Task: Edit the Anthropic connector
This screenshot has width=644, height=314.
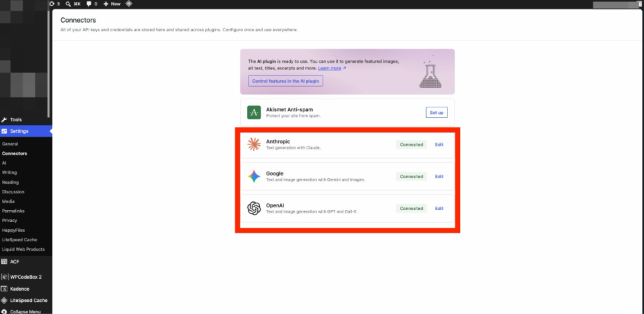Action: coord(439,145)
